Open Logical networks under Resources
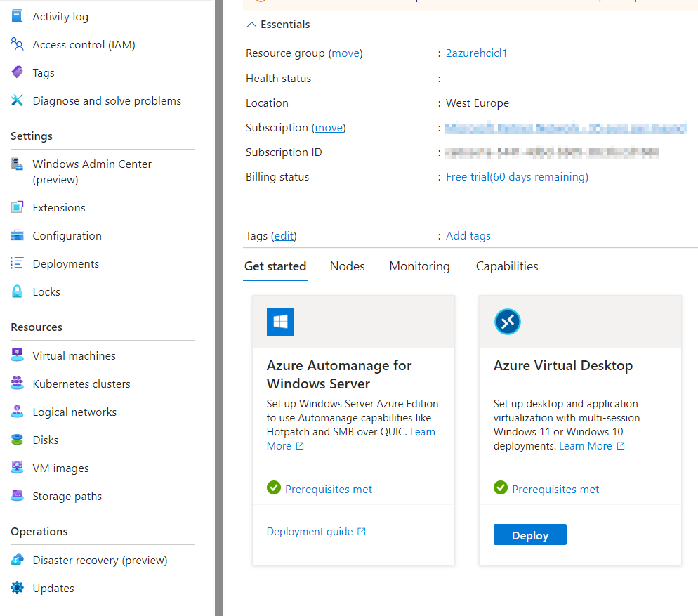This screenshot has width=698, height=616. click(x=74, y=412)
